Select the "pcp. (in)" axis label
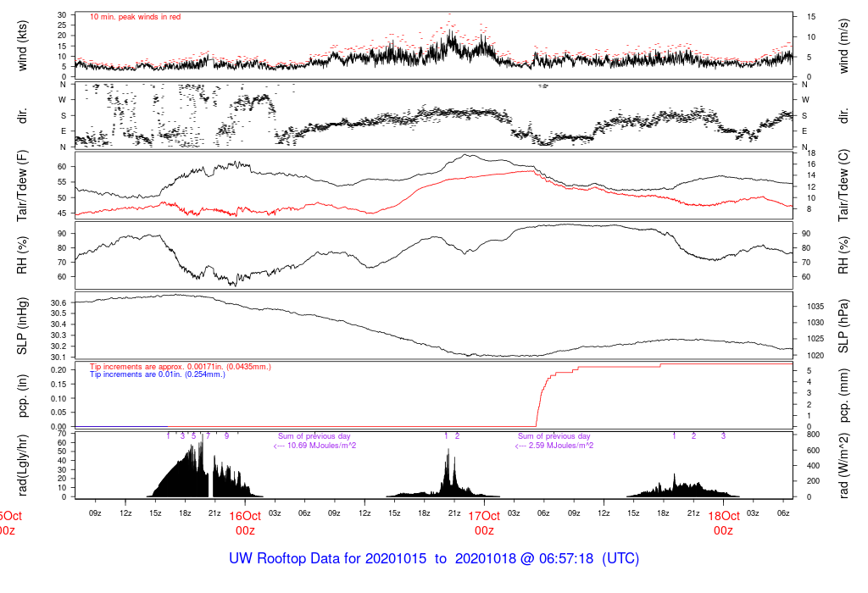Image resolution: width=868 pixels, height=593 pixels. point(22,396)
